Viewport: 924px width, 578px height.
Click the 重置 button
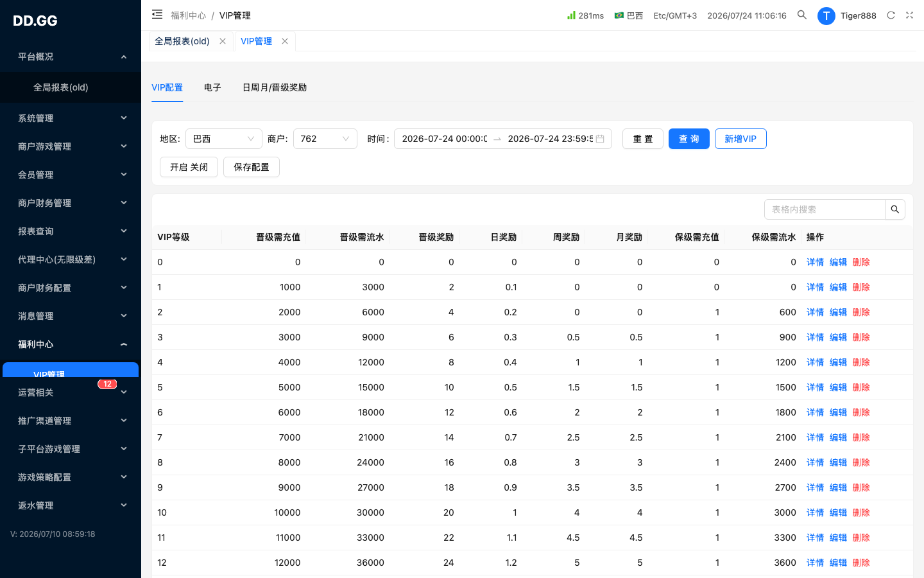643,139
